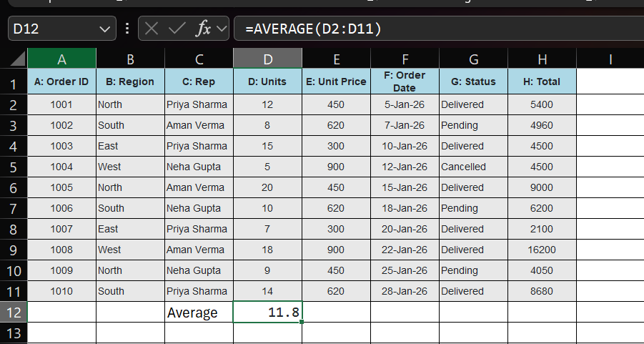The height and width of the screenshot is (344, 644).
Task: Select the 'Average' label cell
Action: pyautogui.click(x=199, y=313)
